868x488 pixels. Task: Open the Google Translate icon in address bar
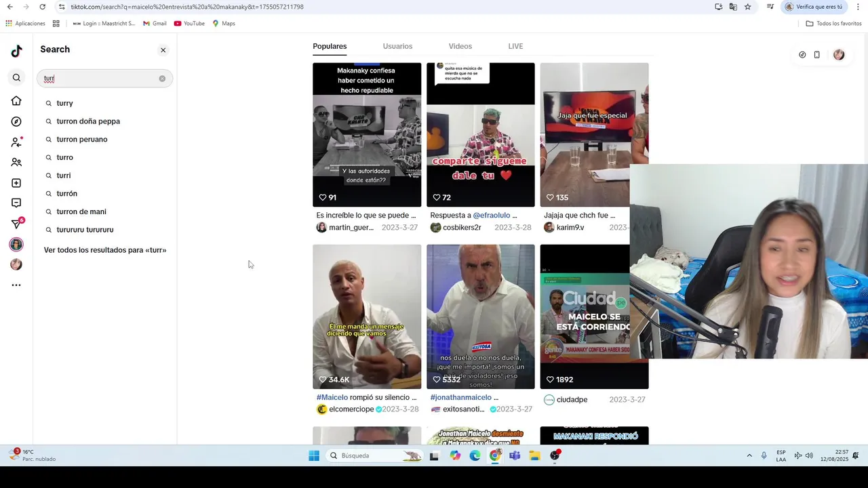pyautogui.click(x=733, y=7)
